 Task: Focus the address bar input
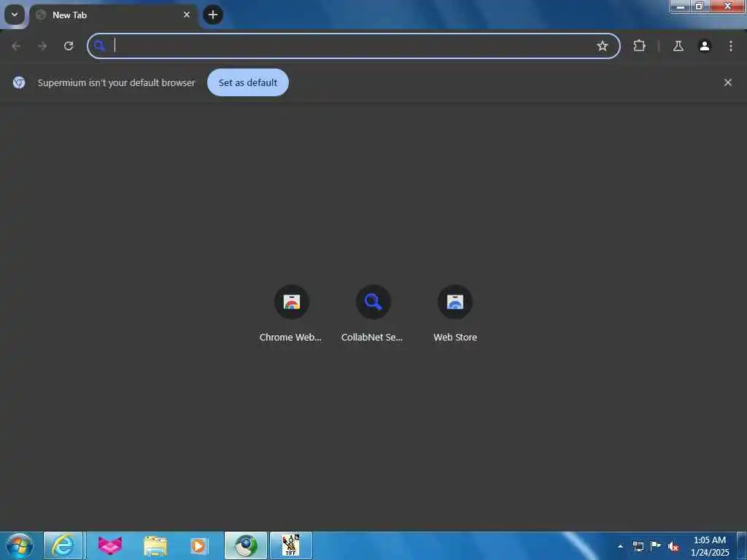pos(354,46)
